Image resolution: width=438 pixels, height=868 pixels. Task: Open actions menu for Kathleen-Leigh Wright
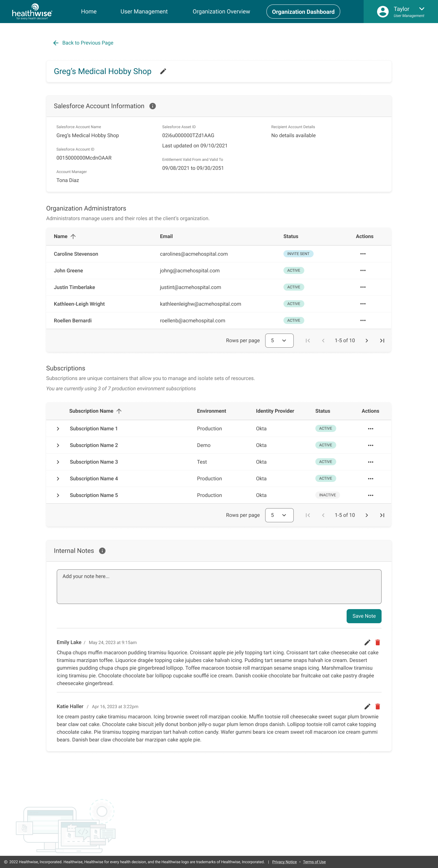363,304
